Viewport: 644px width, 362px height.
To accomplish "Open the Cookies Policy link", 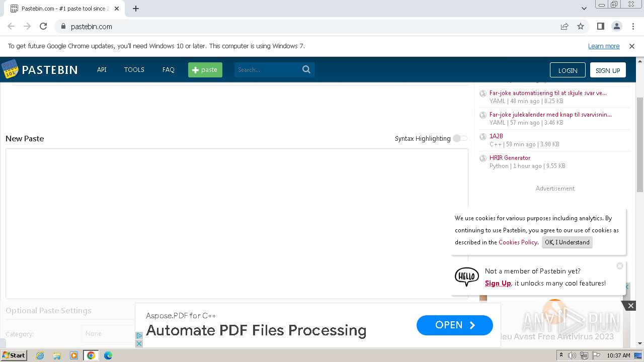I will (x=518, y=242).
